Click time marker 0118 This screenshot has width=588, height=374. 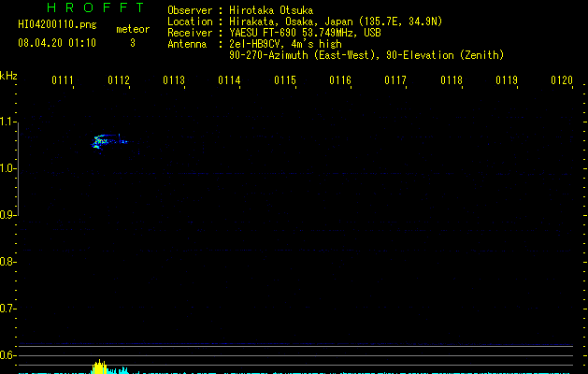point(452,80)
